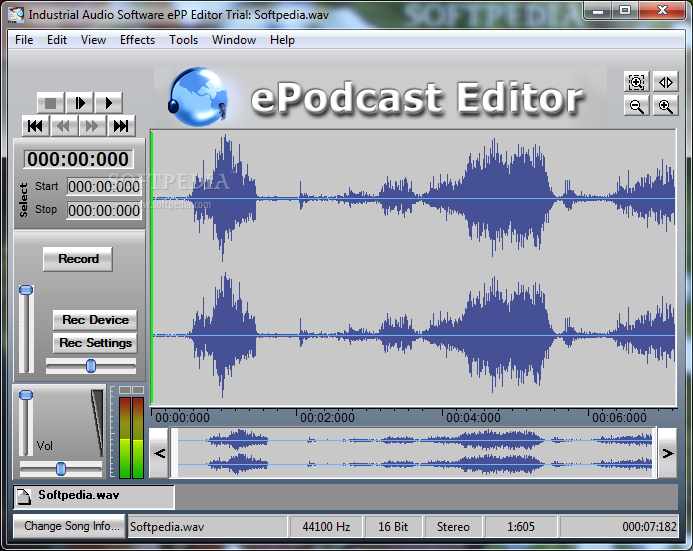Click Change Song Info button
This screenshot has height=551, width=693.
click(x=69, y=526)
